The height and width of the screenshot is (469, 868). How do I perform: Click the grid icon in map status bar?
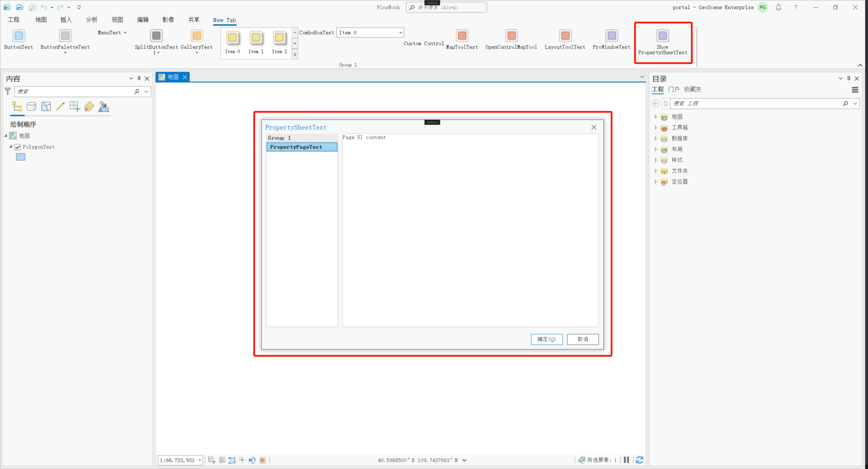point(222,460)
